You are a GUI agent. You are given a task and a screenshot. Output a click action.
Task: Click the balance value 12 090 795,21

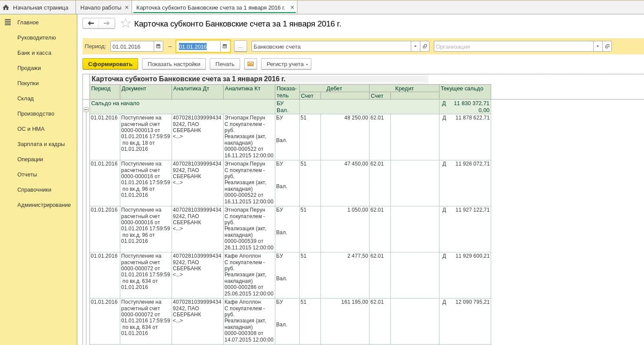[472, 302]
